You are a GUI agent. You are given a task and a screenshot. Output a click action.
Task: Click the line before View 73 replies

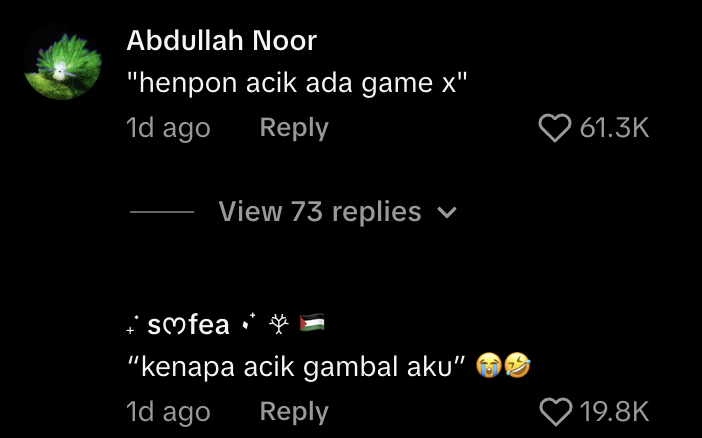pos(162,212)
